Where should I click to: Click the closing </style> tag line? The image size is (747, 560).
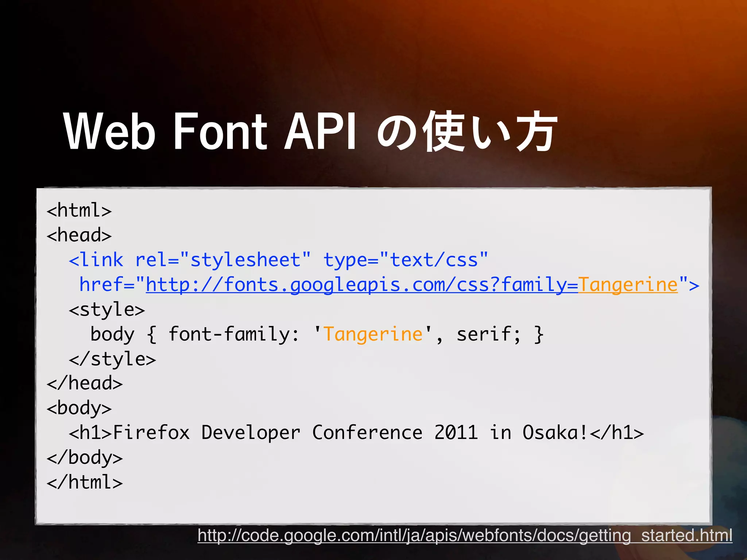pyautogui.click(x=112, y=359)
